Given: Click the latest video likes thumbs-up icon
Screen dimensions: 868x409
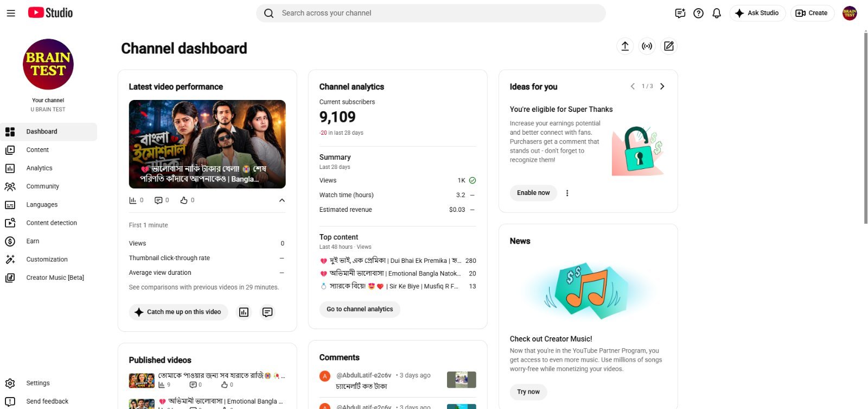Looking at the screenshot, I should [184, 200].
